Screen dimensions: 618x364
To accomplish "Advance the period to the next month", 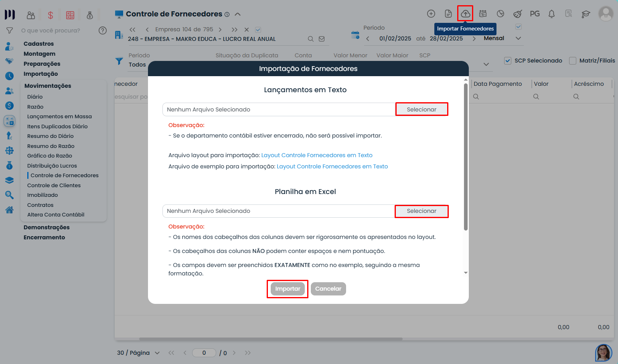I will click(474, 39).
